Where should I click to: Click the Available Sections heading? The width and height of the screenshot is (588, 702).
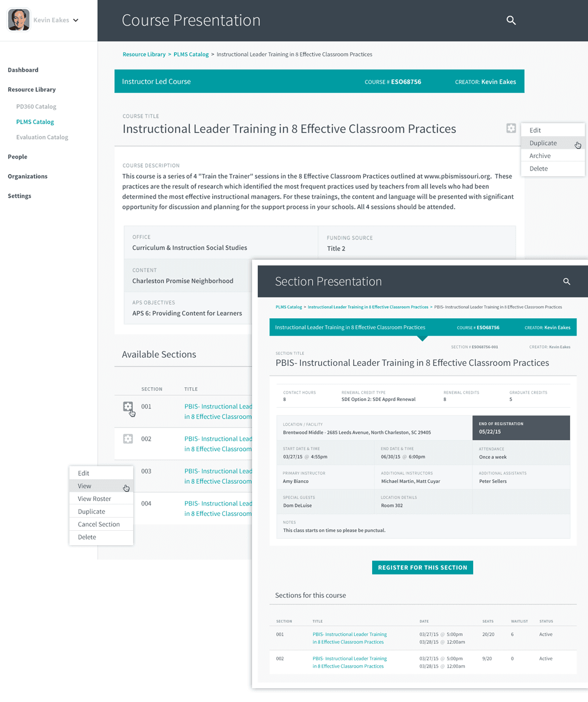(159, 354)
